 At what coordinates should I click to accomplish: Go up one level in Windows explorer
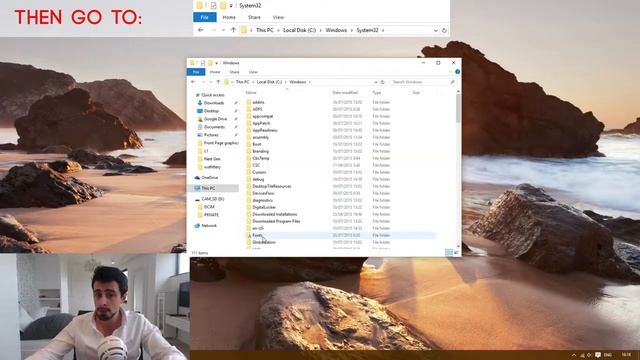click(218, 82)
